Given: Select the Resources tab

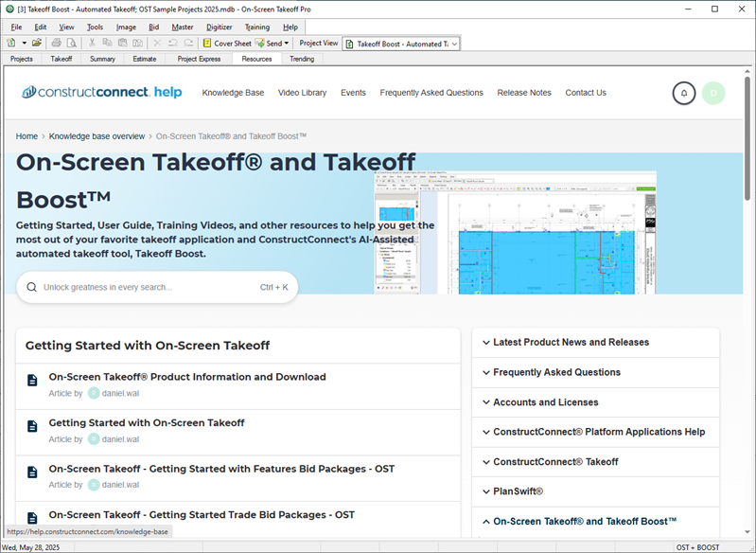Looking at the screenshot, I should pyautogui.click(x=256, y=59).
